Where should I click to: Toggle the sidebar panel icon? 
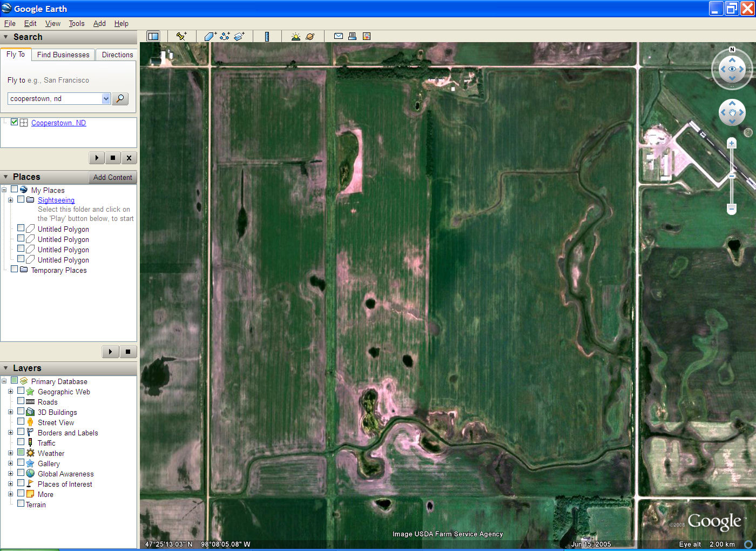point(153,36)
